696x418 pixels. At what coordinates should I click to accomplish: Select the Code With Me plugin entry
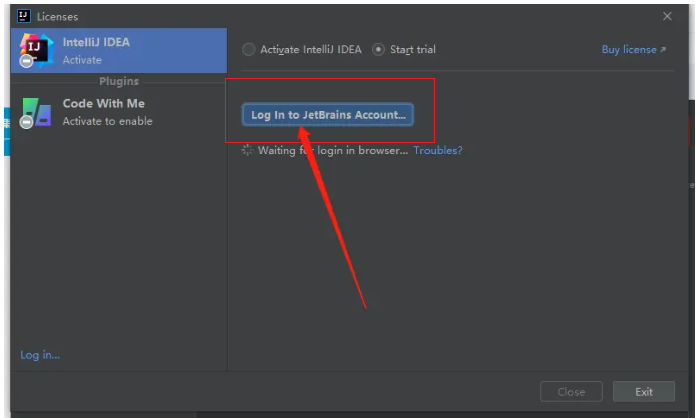(x=119, y=112)
